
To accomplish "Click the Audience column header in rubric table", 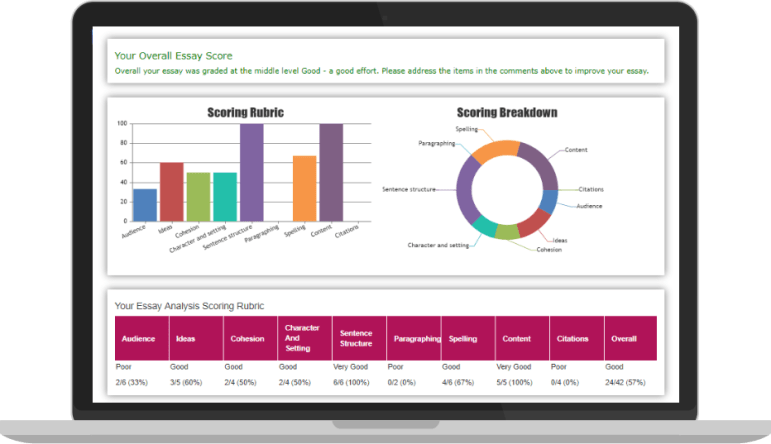I will click(138, 339).
